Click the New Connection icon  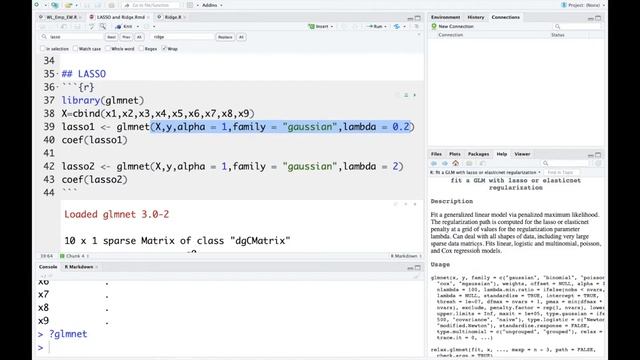click(x=434, y=26)
